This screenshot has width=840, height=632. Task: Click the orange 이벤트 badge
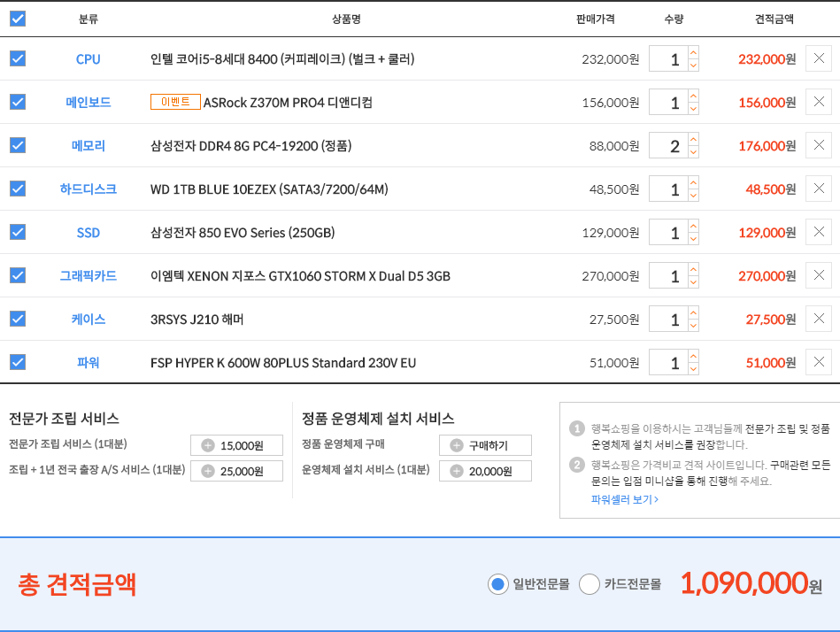pyautogui.click(x=176, y=102)
